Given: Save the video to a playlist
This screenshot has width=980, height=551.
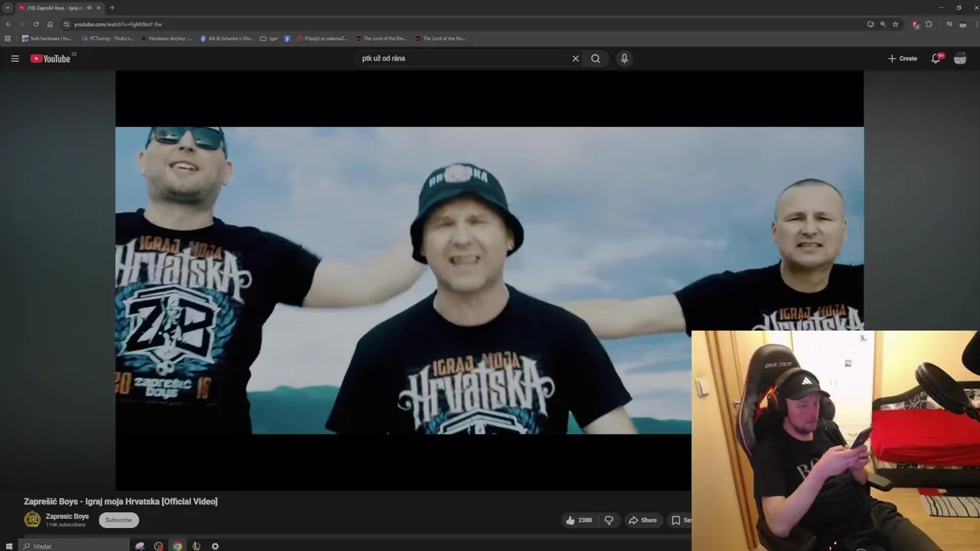Looking at the screenshot, I should click(x=681, y=520).
